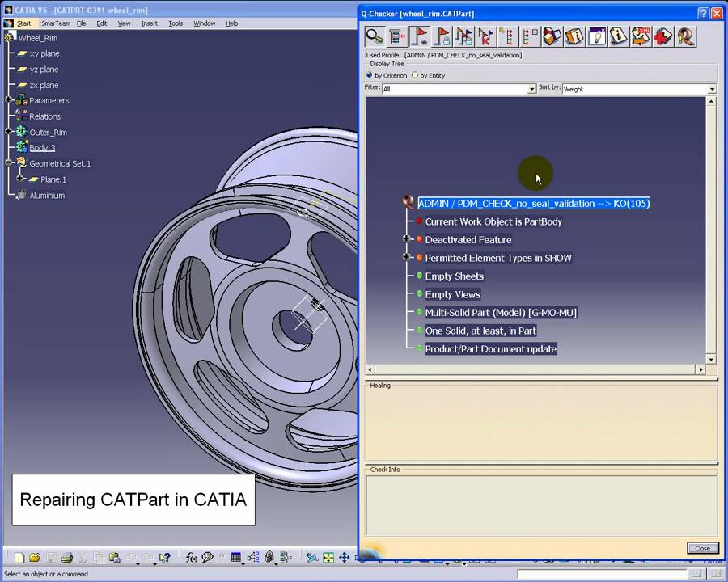
Task: Click the Fly mode airplane icon
Action: (312, 558)
